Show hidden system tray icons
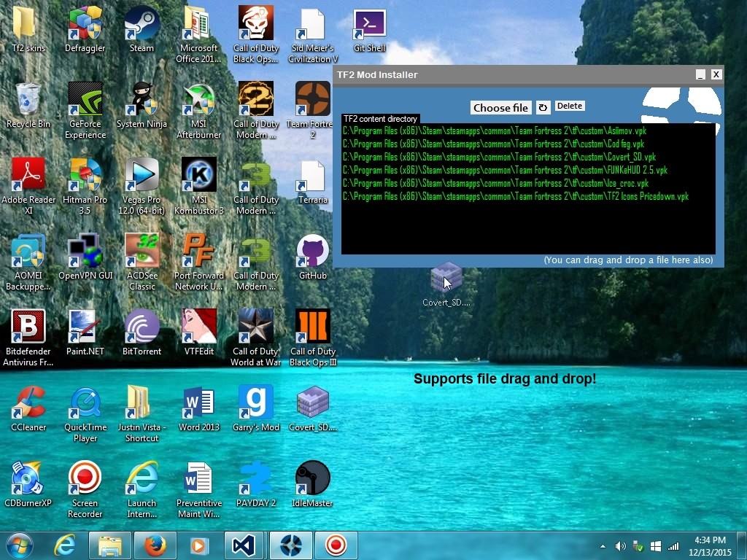The width and height of the screenshot is (747, 560). point(603,546)
